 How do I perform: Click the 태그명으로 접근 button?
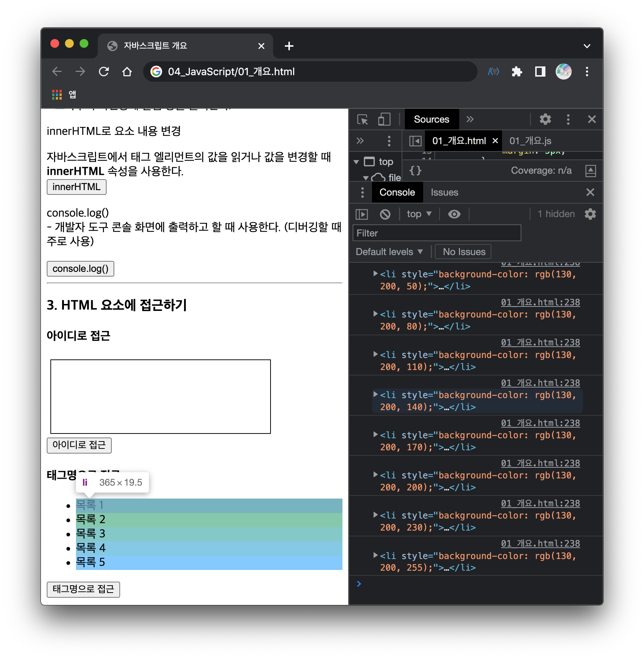click(x=83, y=589)
